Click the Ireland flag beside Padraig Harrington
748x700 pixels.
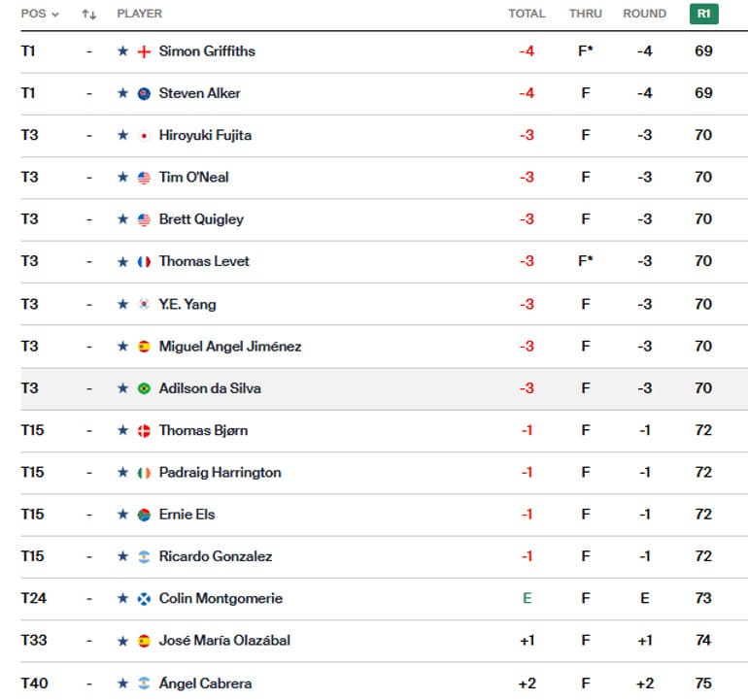point(144,473)
